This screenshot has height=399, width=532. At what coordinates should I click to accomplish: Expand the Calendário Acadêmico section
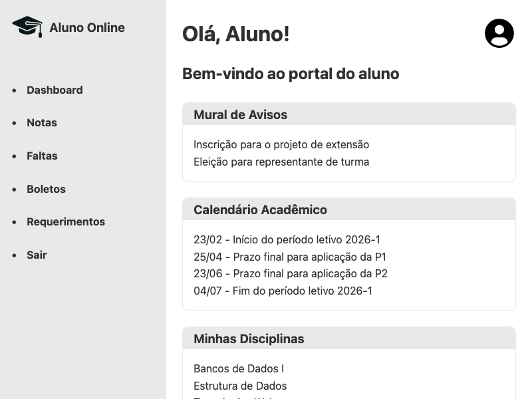coord(260,209)
